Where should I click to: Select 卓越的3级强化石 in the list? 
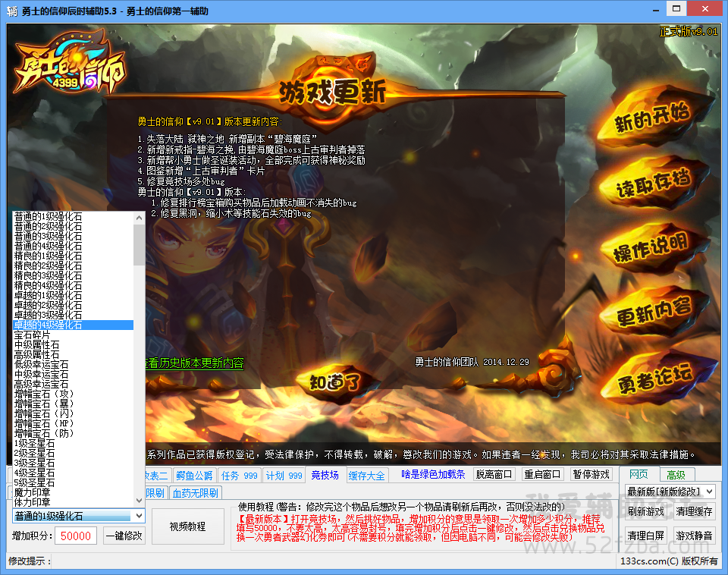73,316
